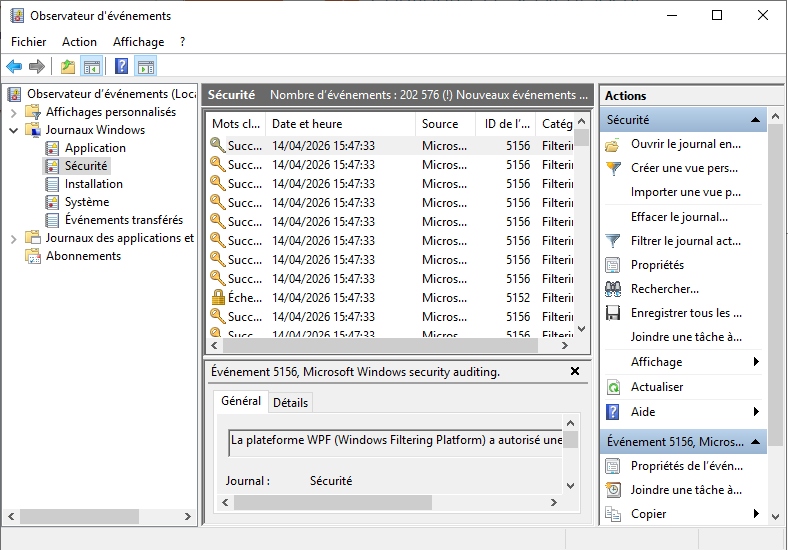Click the Abonnements folder icon

[33, 256]
